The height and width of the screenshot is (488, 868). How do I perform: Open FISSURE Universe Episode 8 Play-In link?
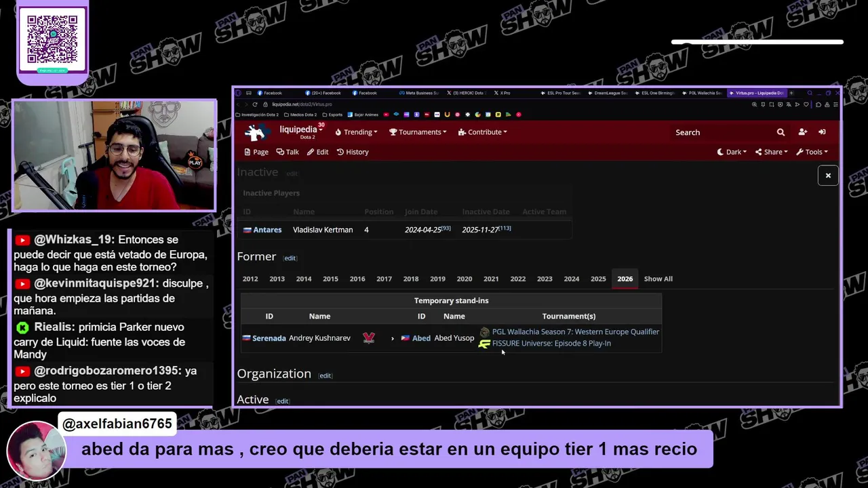[x=551, y=344]
